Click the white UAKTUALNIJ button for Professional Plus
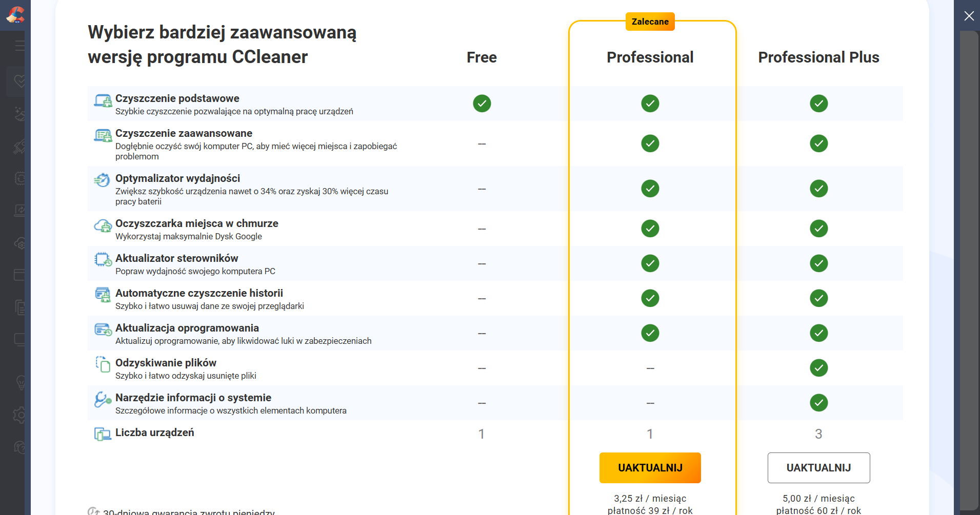This screenshot has height=515, width=980. (x=818, y=467)
